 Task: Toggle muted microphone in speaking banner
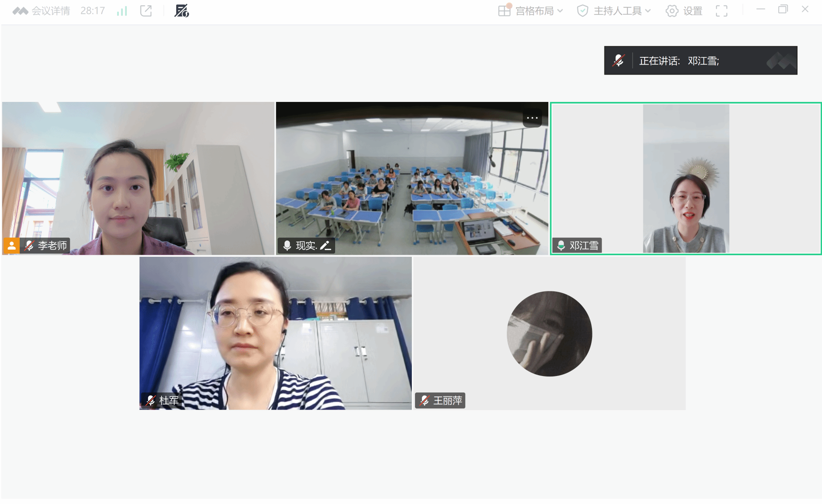(619, 61)
